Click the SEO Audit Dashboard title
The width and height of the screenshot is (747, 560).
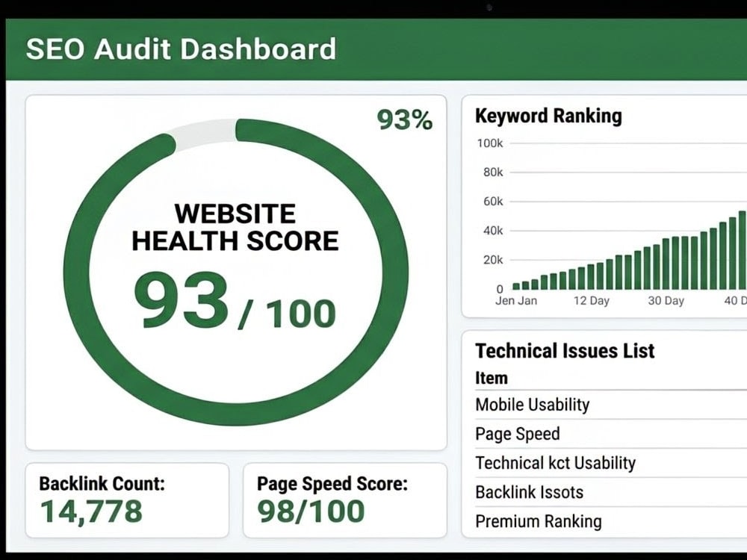pos(181,49)
